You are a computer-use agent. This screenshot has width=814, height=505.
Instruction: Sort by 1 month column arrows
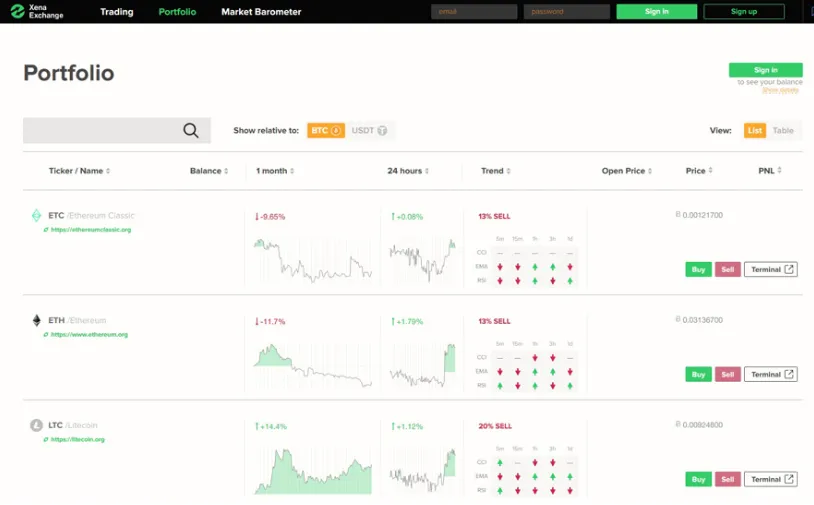tap(292, 171)
